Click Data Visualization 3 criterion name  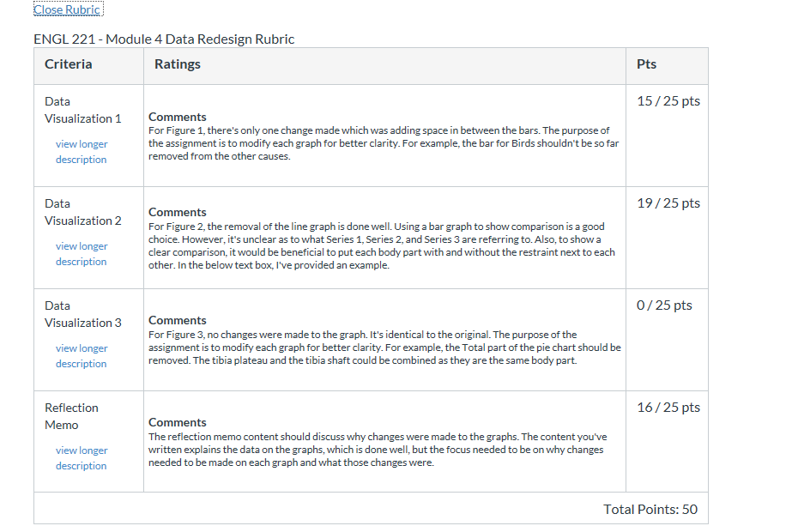(x=82, y=314)
